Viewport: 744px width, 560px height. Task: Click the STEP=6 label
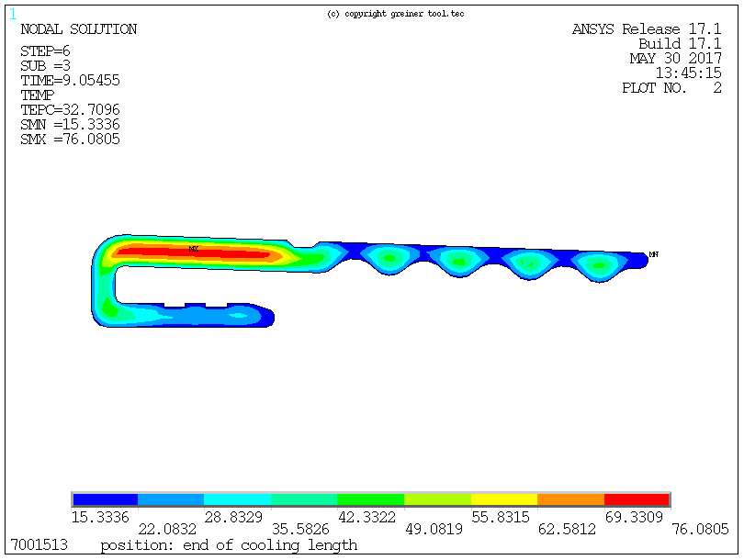tap(45, 50)
